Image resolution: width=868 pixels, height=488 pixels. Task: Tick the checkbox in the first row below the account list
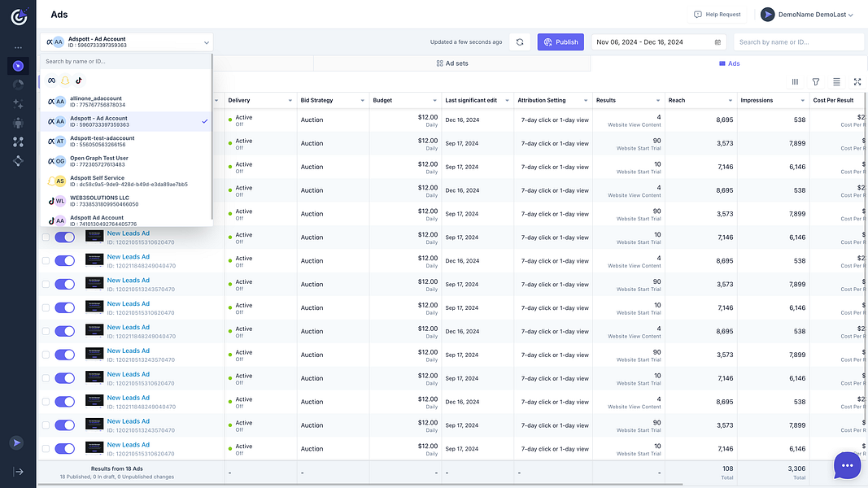coord(46,237)
